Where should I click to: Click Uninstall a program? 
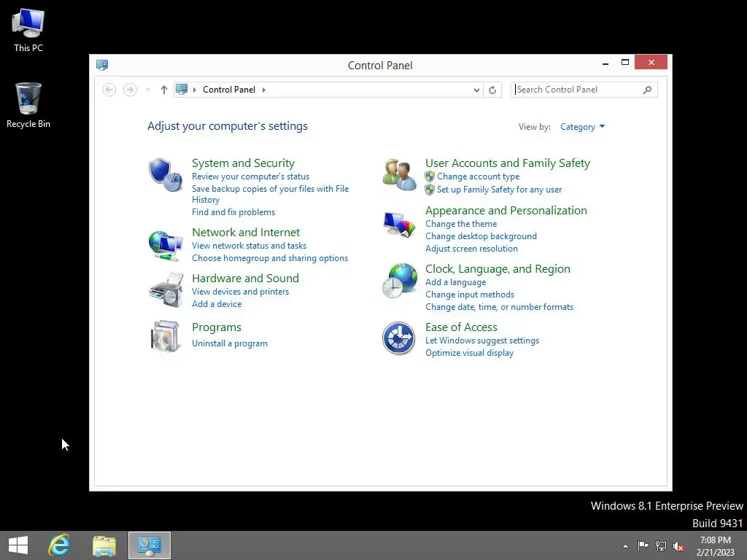(230, 343)
